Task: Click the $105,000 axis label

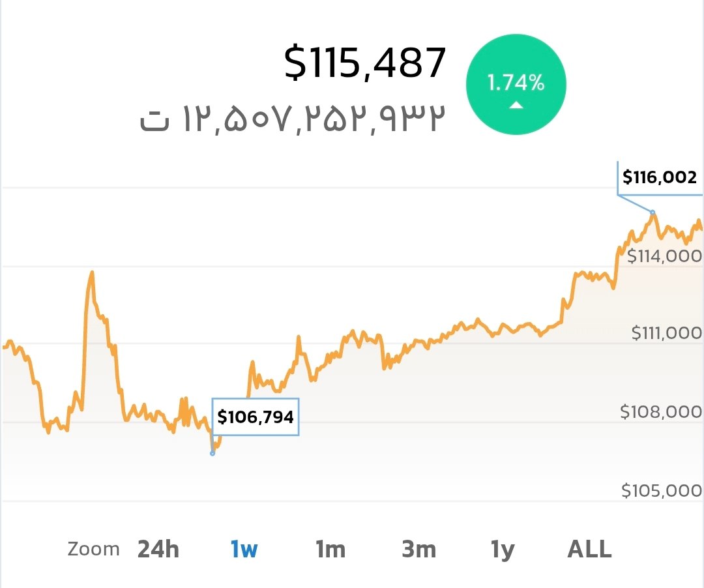Action: click(x=661, y=490)
